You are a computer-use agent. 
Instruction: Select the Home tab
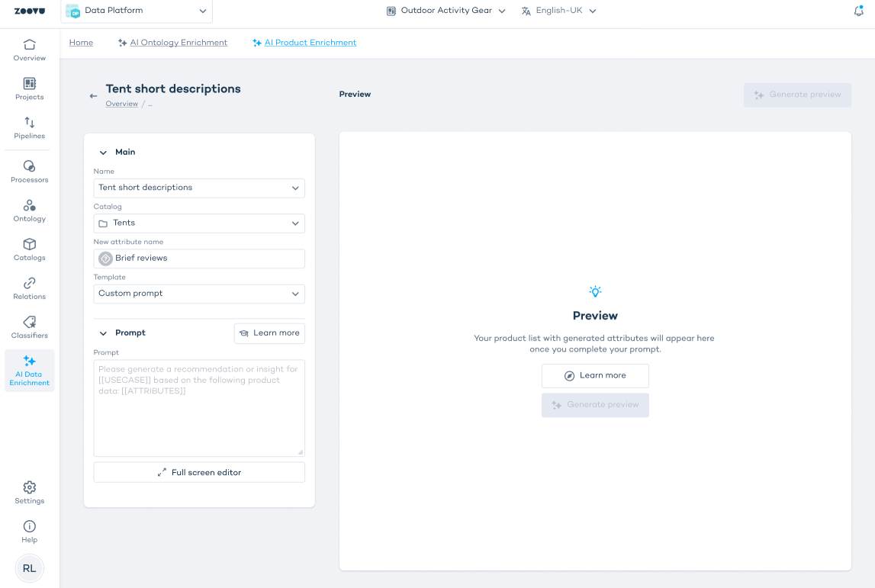pos(81,43)
